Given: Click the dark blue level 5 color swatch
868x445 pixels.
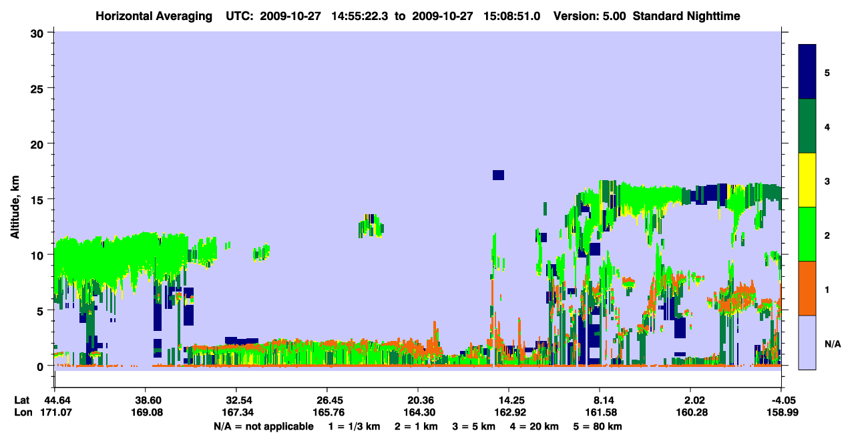Looking at the screenshot, I should (808, 72).
